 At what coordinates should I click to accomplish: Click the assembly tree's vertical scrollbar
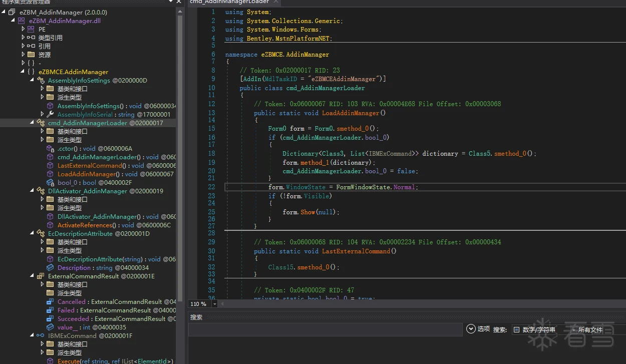(x=179, y=150)
